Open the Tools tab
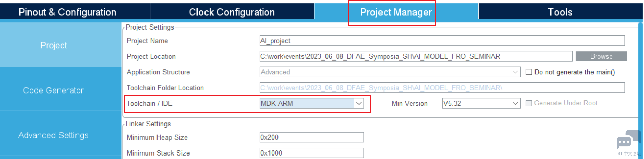The width and height of the screenshot is (644, 159). point(560,12)
